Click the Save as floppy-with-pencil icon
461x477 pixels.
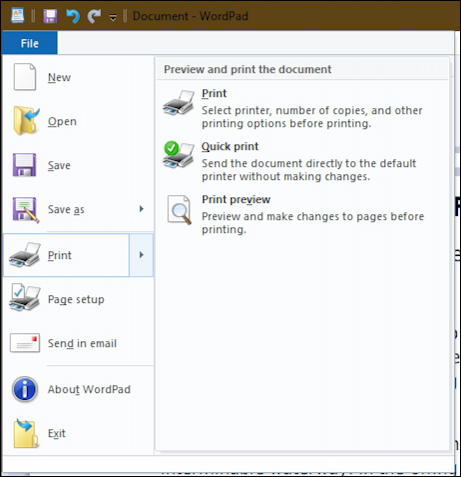tap(26, 209)
